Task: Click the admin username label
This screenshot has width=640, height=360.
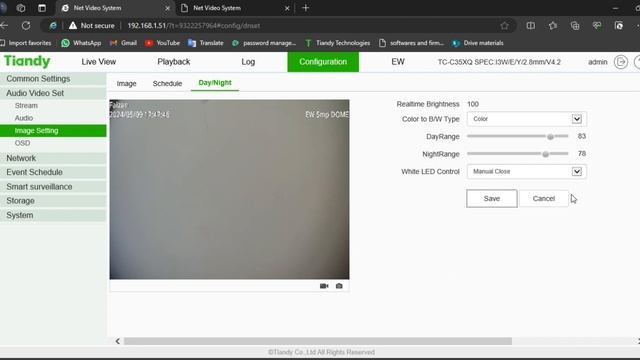Action: click(598, 62)
